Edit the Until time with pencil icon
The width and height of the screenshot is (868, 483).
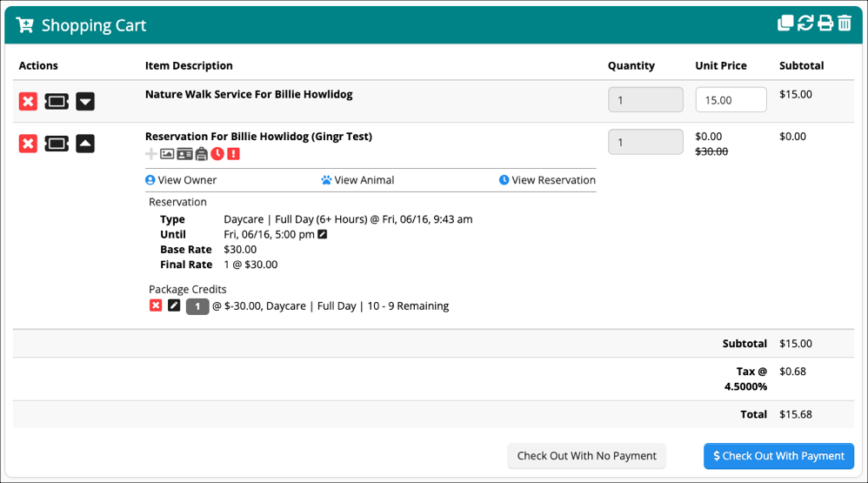click(322, 234)
